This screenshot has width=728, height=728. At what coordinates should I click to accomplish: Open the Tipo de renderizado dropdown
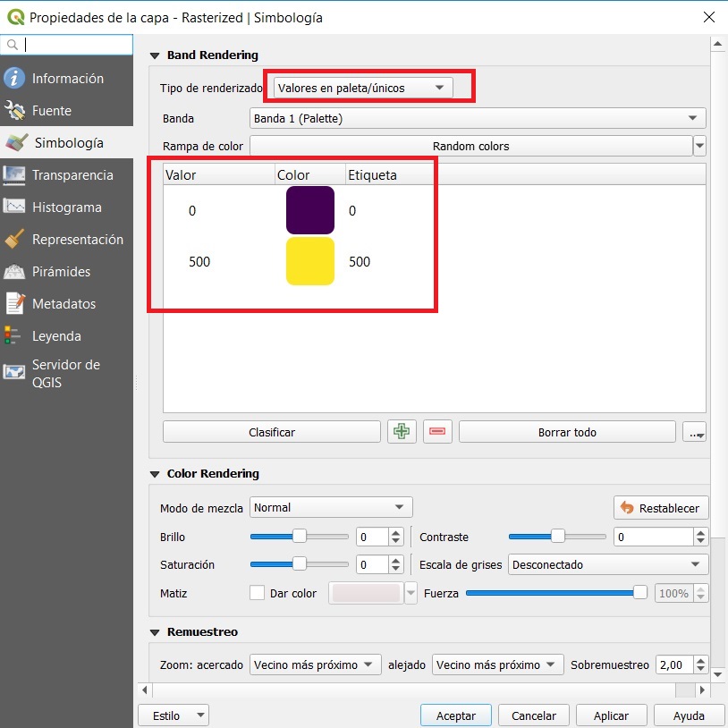[x=362, y=88]
